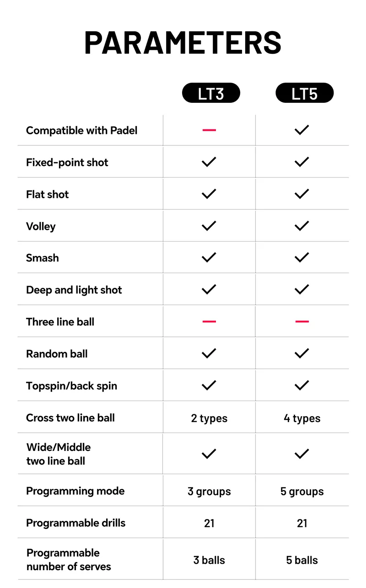
Task: Click the LT5 value '21' for Programmable drills
Action: tap(302, 524)
